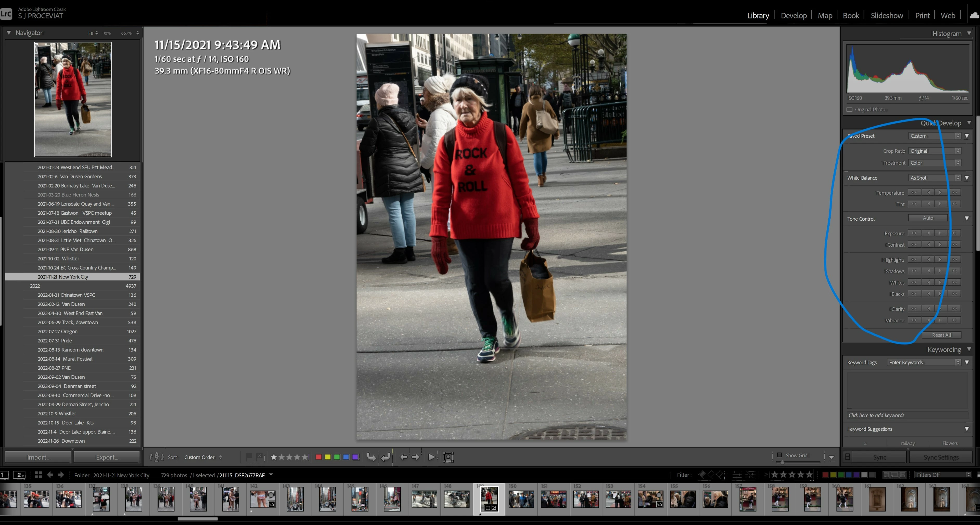Viewport: 980px width, 525px height.
Task: Click the Import button
Action: click(38, 457)
